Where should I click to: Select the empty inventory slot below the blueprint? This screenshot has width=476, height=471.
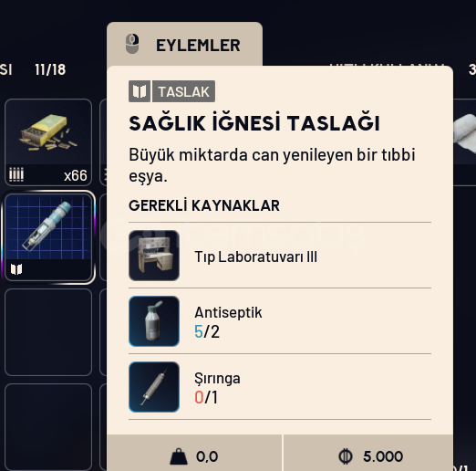click(x=48, y=332)
